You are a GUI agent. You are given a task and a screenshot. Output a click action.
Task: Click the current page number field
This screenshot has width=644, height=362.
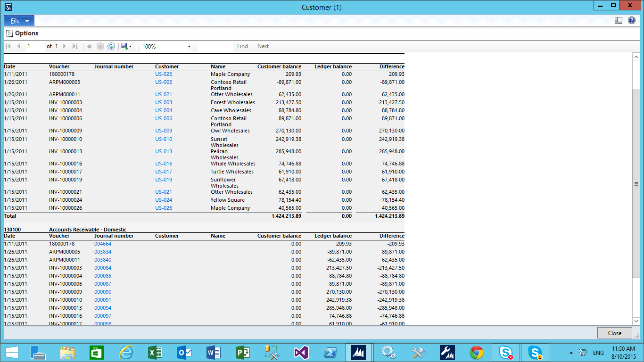click(35, 46)
